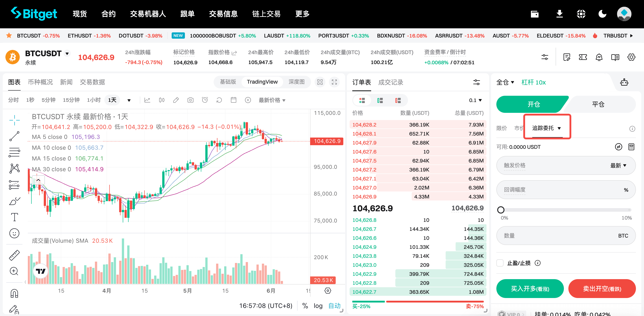Click the chart screenshot camera icon
The width and height of the screenshot is (644, 316).
click(x=190, y=100)
